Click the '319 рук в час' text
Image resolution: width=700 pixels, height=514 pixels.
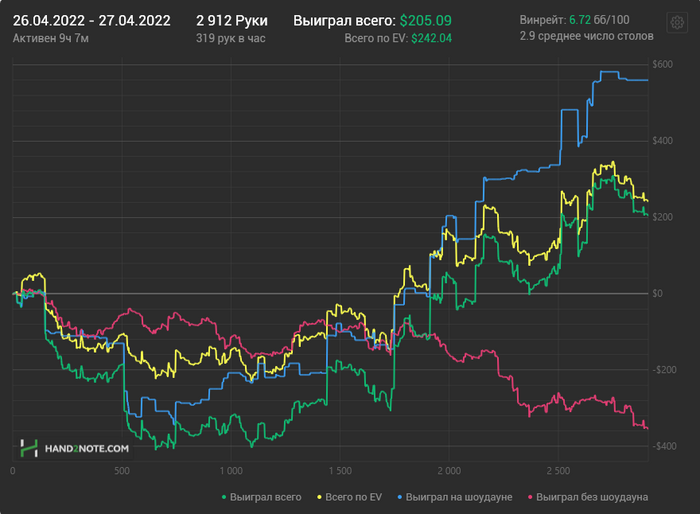coord(230,38)
